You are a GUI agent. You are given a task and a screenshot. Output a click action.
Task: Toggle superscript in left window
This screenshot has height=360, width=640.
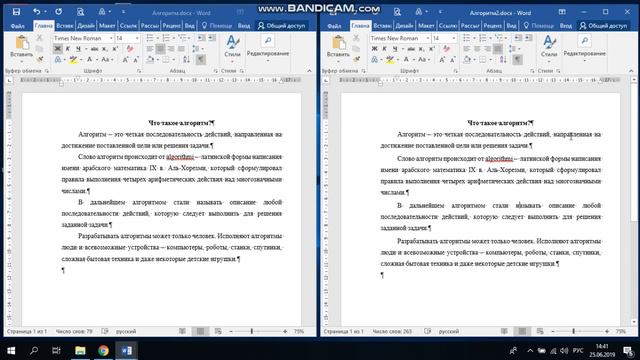tap(115, 49)
